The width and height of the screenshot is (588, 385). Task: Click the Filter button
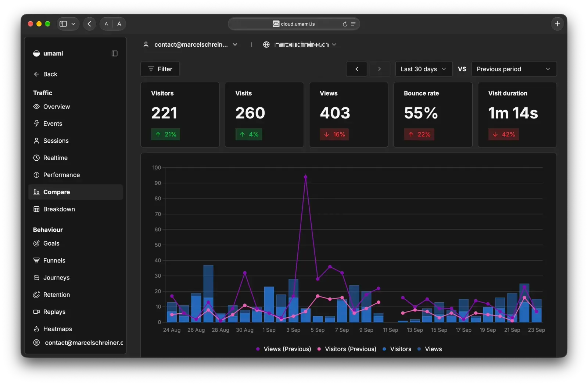pos(160,69)
